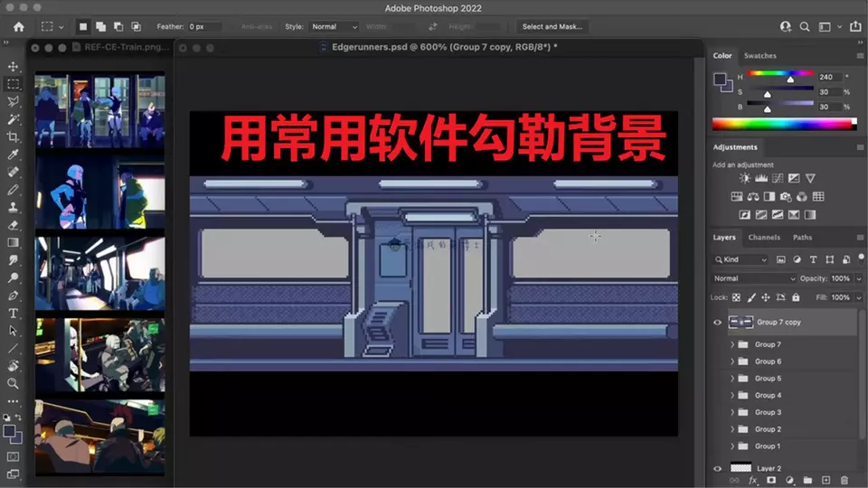Open the blend mode Normal dropdown
Screen dimensions: 868x488
[754, 278]
